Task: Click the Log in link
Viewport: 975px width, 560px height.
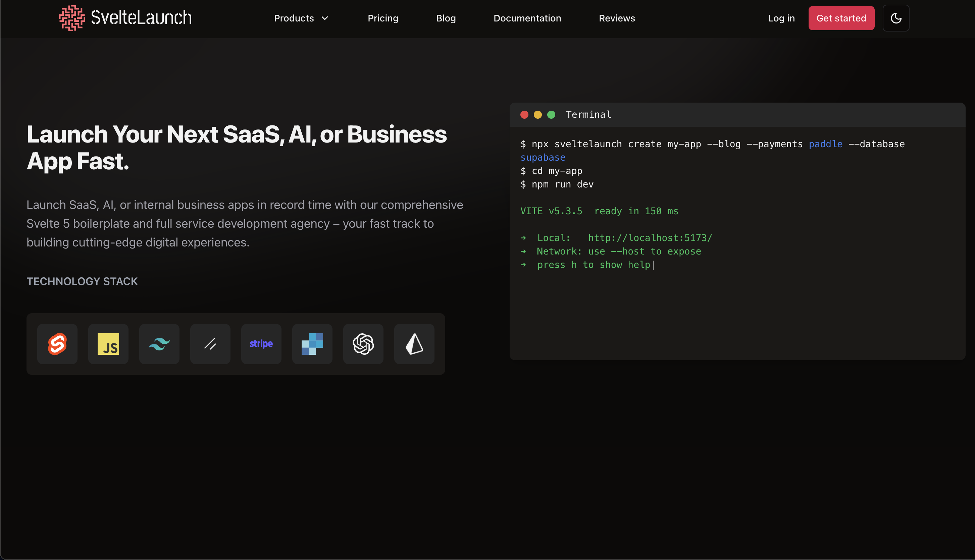Action: [x=781, y=18]
